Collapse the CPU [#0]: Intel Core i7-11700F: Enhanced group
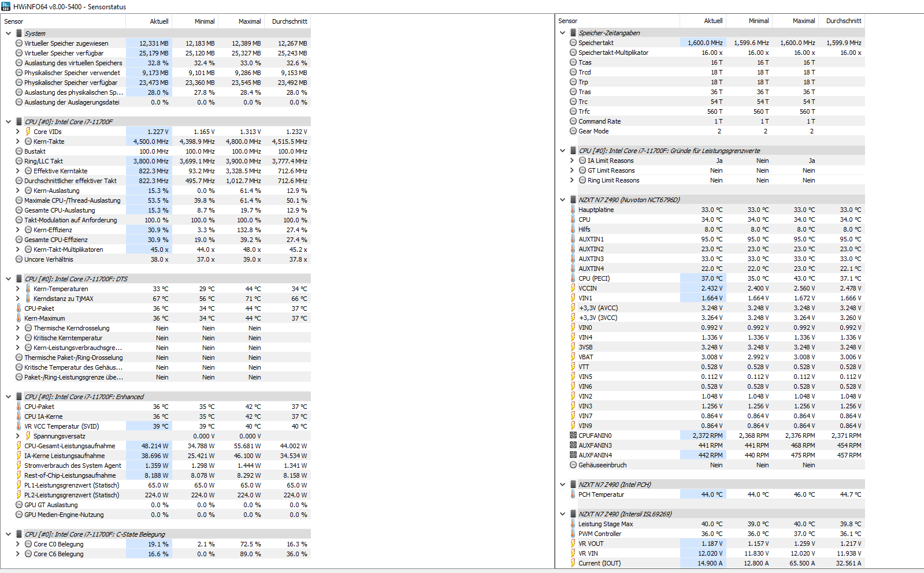Viewport: 924px width, 573px height. pos(8,397)
